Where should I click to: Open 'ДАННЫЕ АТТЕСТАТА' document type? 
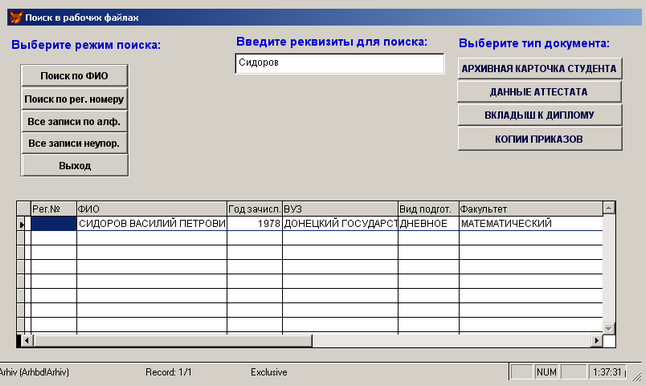coord(539,92)
